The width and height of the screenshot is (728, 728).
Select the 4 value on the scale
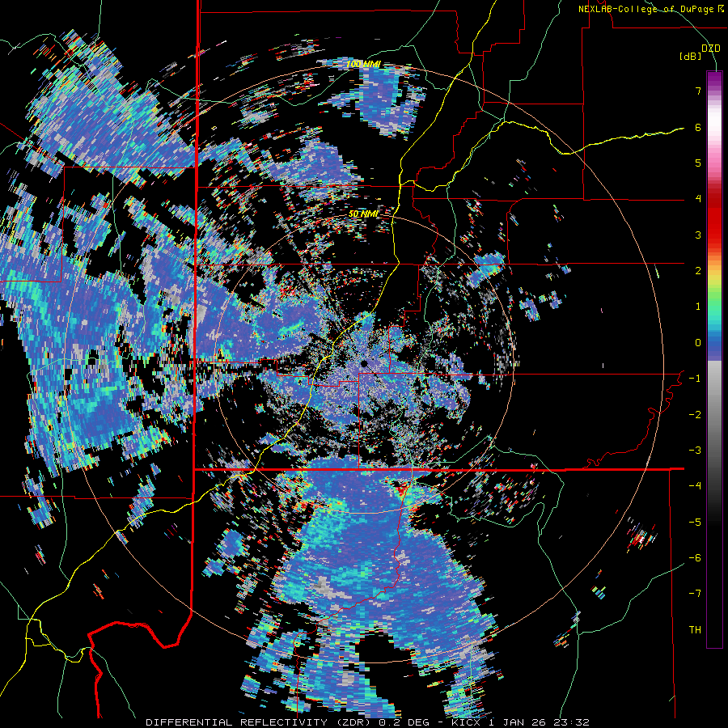point(698,199)
